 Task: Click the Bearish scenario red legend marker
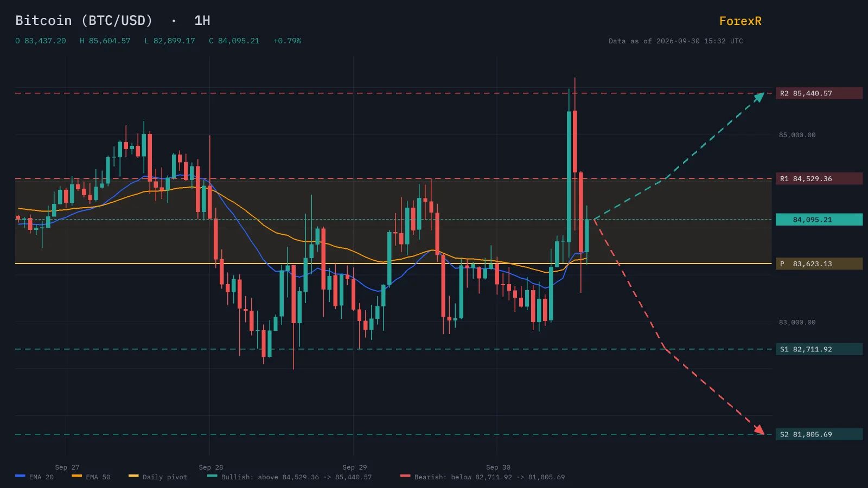coord(405,476)
